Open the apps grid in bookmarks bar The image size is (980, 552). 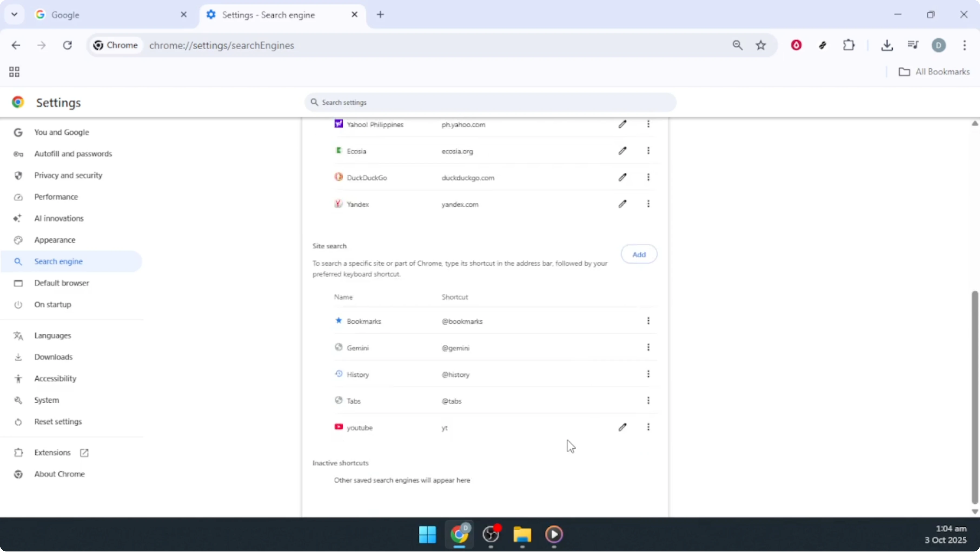point(14,72)
